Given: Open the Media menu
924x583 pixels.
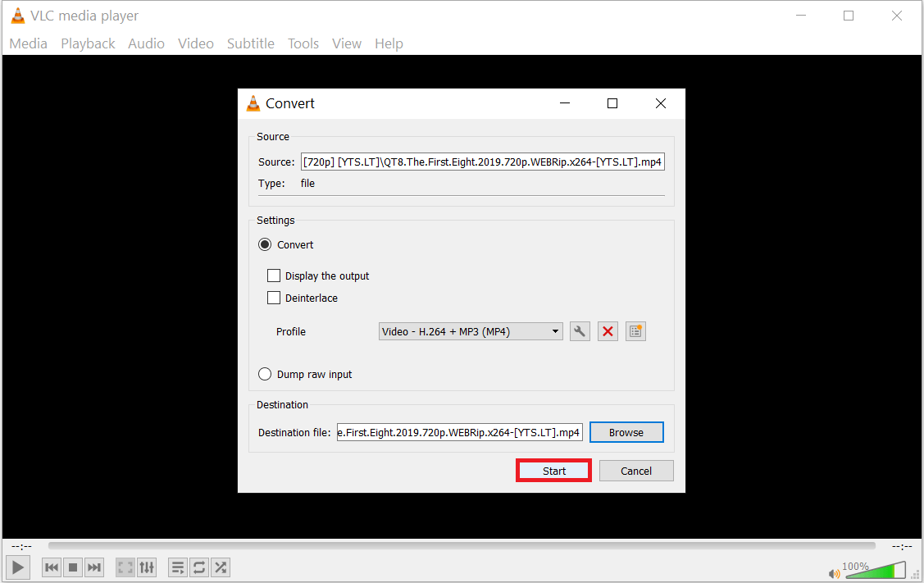Looking at the screenshot, I should pos(28,43).
